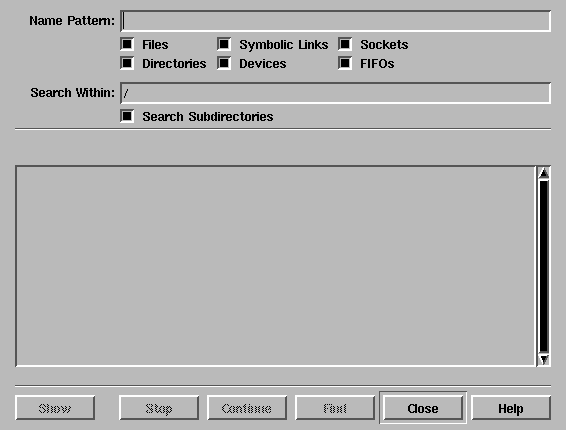
Task: Open the Help button
Action: pos(511,408)
